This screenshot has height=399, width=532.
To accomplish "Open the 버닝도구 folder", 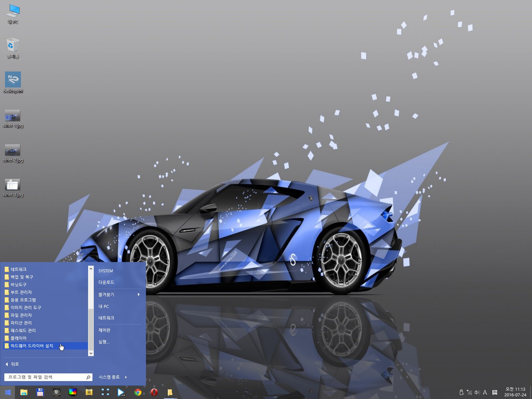I will click(46, 285).
